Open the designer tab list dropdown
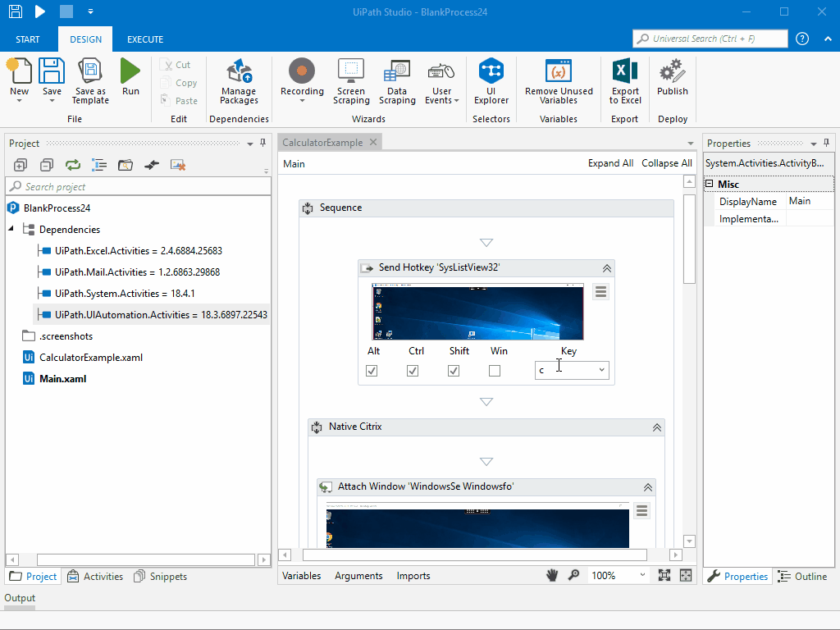This screenshot has width=840, height=630. pos(691,144)
